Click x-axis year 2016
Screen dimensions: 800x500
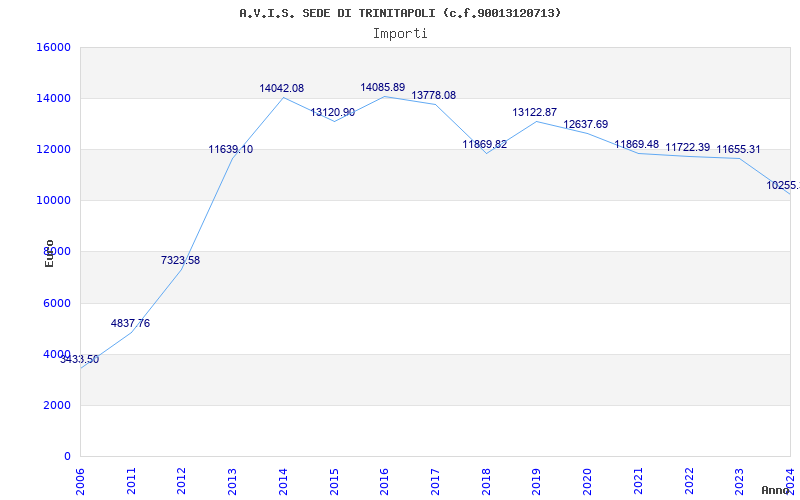[x=384, y=481]
